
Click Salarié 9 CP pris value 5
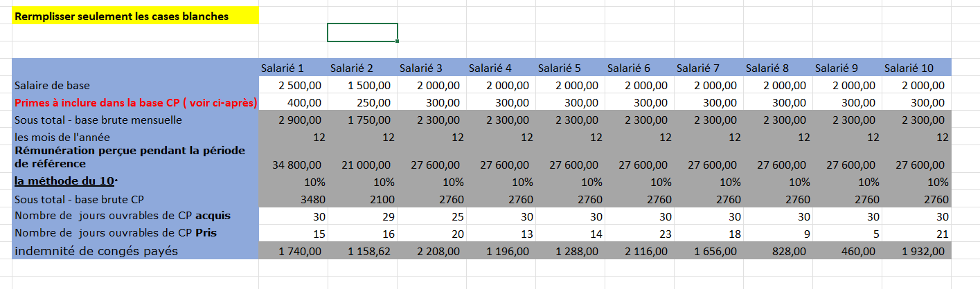(x=876, y=234)
